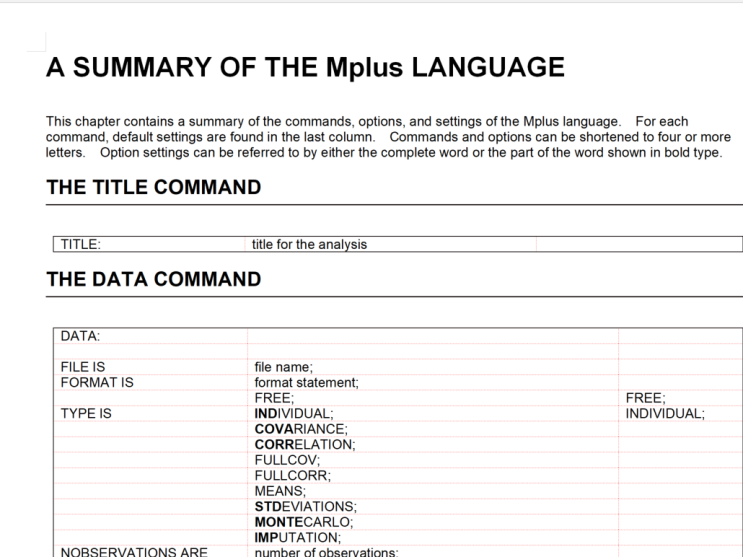Image resolution: width=743 pixels, height=557 pixels.
Task: Click the "TYPE IS" option label
Action: coord(86,411)
